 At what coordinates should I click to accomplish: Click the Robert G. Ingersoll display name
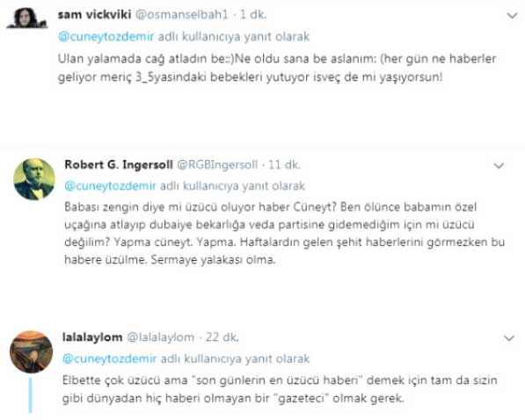[119, 164]
